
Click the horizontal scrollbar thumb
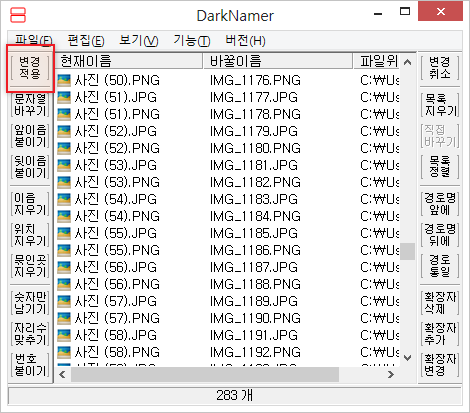pyautogui.click(x=205, y=375)
